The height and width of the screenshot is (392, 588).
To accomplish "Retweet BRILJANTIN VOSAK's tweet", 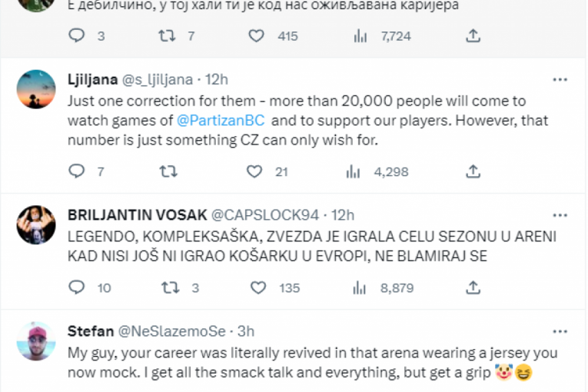I will 168,287.
